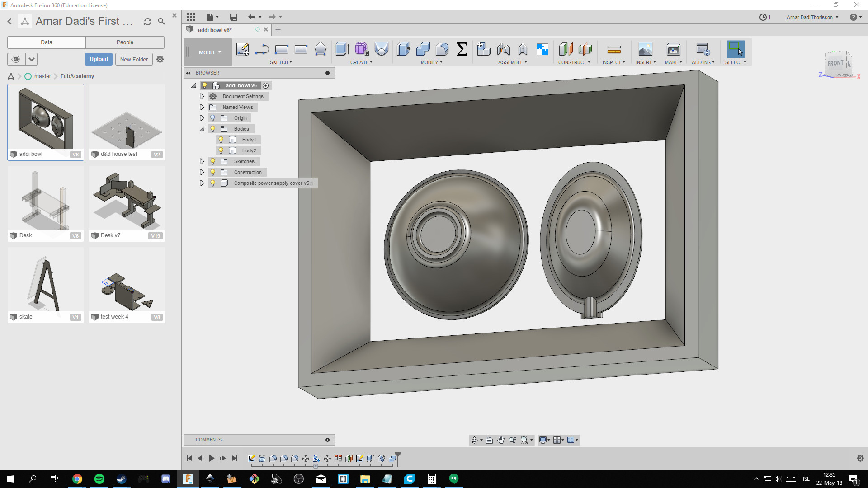Switch to the People tab
This screenshot has width=868, height=488.
click(125, 42)
